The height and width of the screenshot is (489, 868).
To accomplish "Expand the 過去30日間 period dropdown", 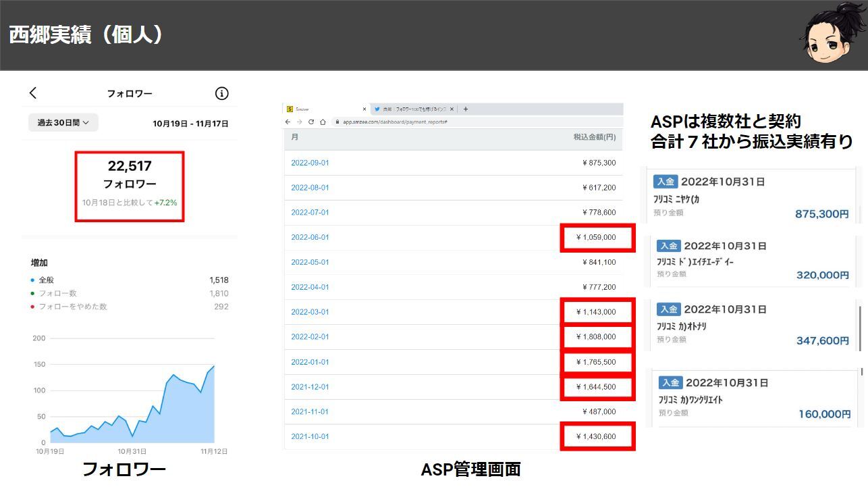I will tap(63, 122).
